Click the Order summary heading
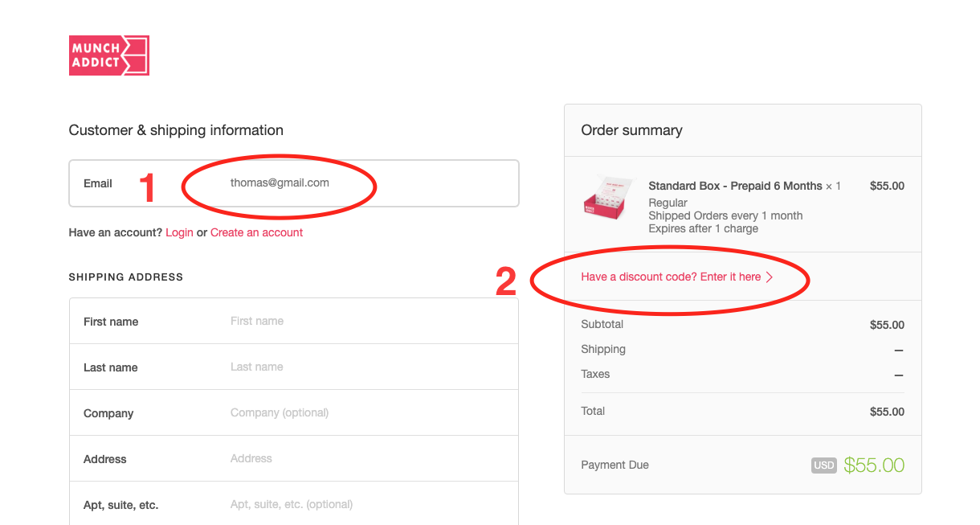This screenshot has height=525, width=980. [x=631, y=130]
